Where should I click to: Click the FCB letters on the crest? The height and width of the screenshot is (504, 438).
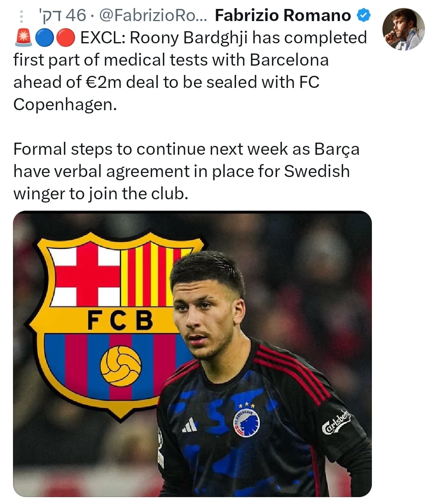(x=120, y=320)
